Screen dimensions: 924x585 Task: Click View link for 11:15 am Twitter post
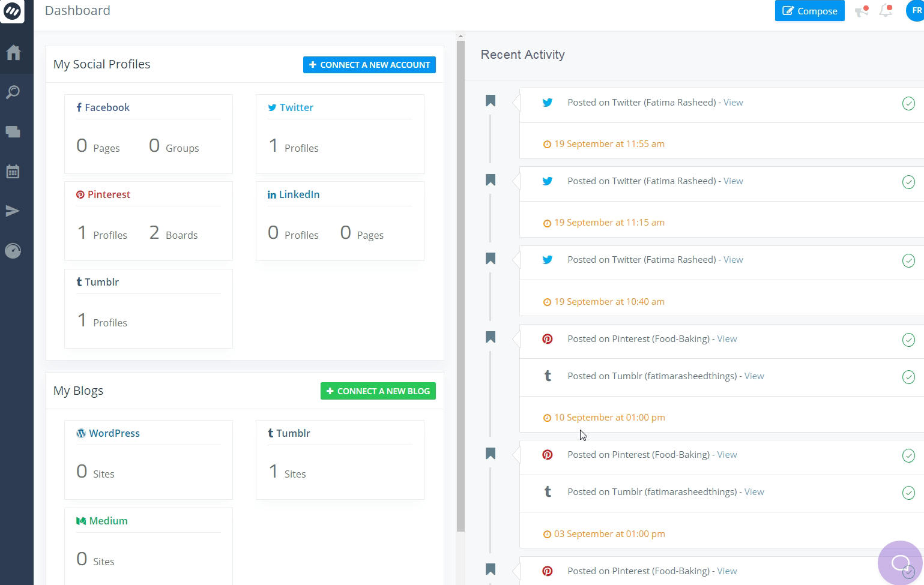point(733,181)
